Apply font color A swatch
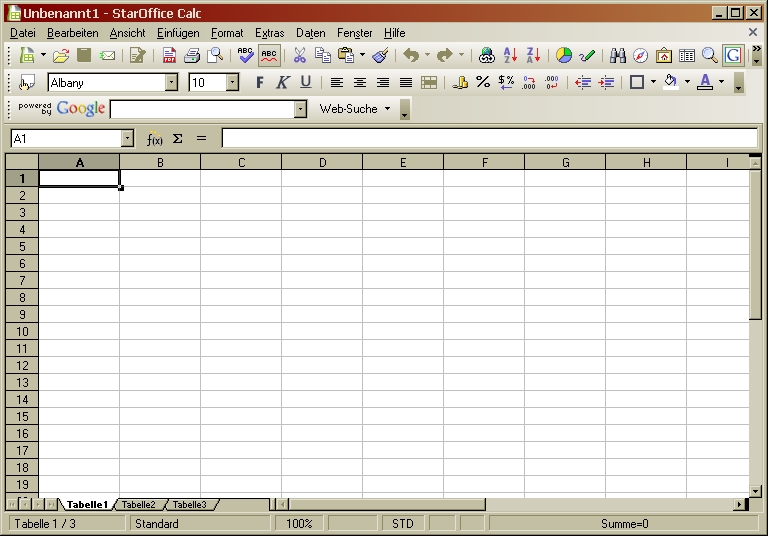 pos(705,82)
